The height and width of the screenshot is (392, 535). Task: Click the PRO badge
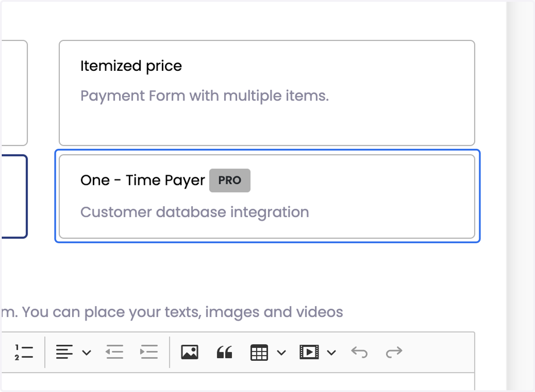(230, 180)
